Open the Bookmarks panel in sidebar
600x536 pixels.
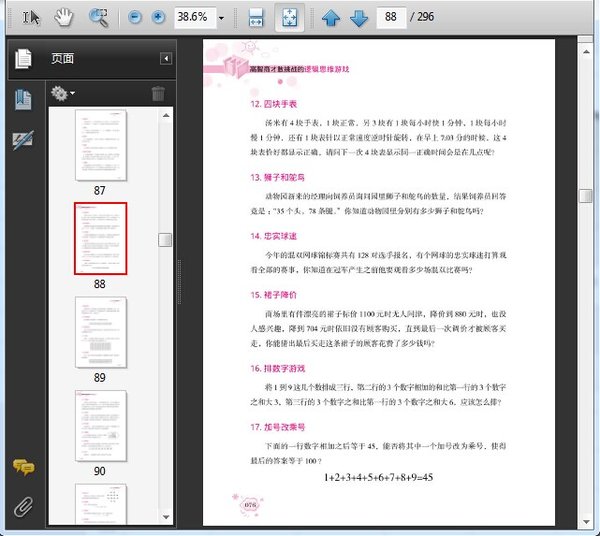(x=22, y=99)
